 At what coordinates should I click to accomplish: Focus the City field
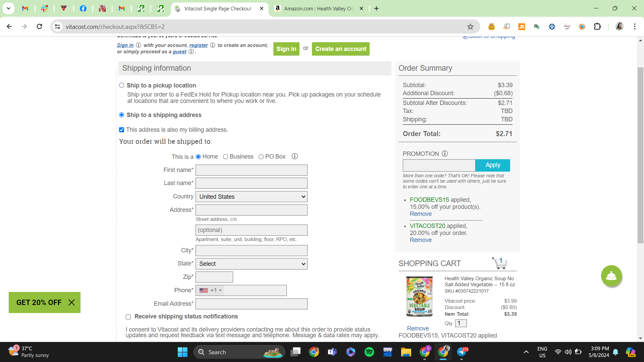point(252,250)
